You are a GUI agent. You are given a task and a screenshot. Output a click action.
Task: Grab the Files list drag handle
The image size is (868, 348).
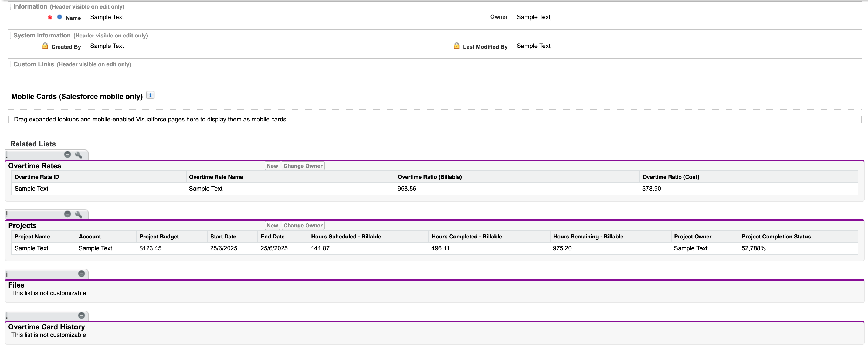[7, 274]
